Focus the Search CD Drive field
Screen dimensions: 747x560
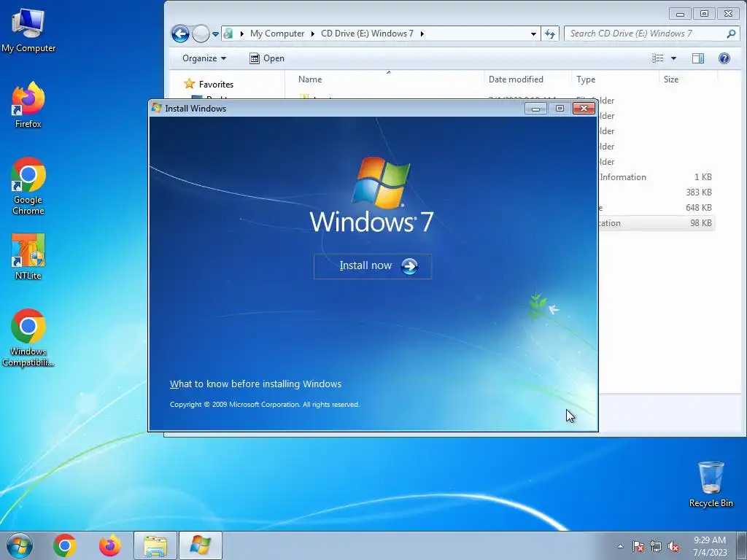point(651,34)
